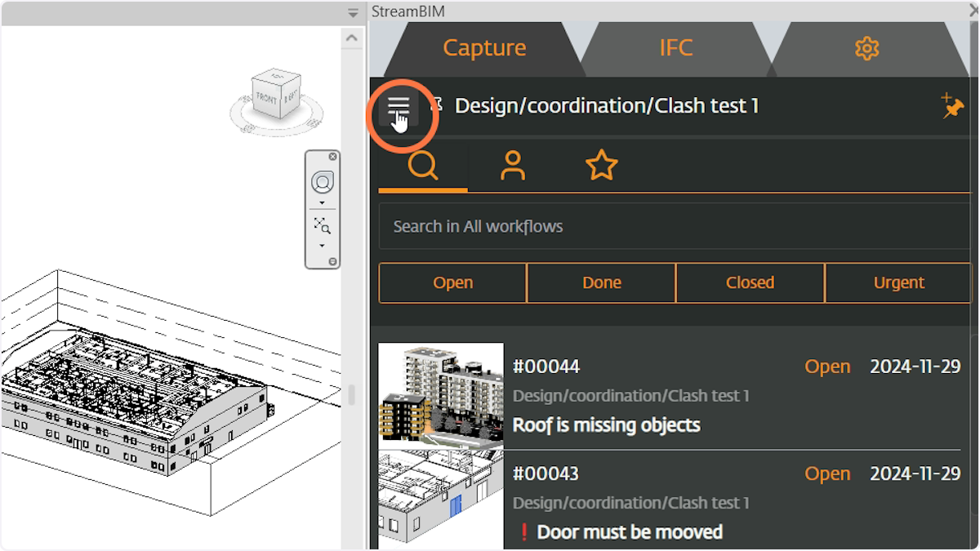Viewport: 980px width, 551px height.
Task: Open the IFC tab
Action: point(676,48)
